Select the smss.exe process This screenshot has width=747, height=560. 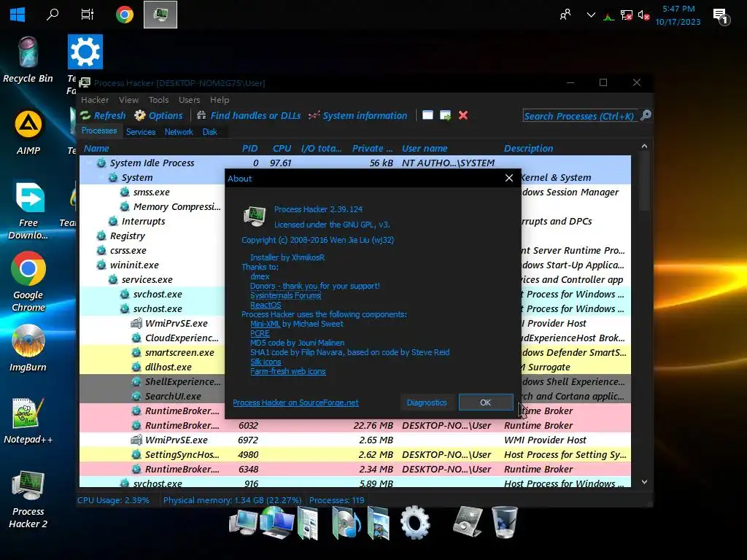tap(151, 192)
